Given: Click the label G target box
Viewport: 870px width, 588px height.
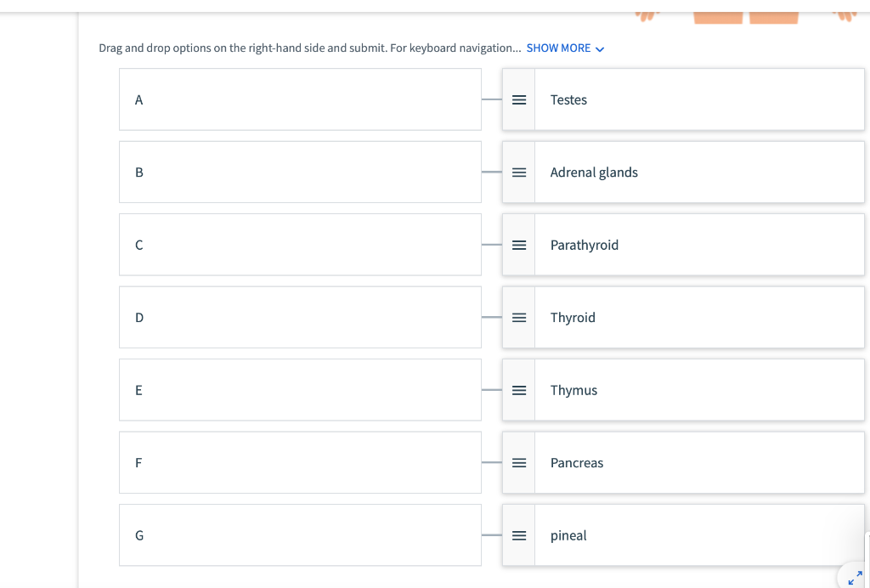Looking at the screenshot, I should pyautogui.click(x=300, y=536).
